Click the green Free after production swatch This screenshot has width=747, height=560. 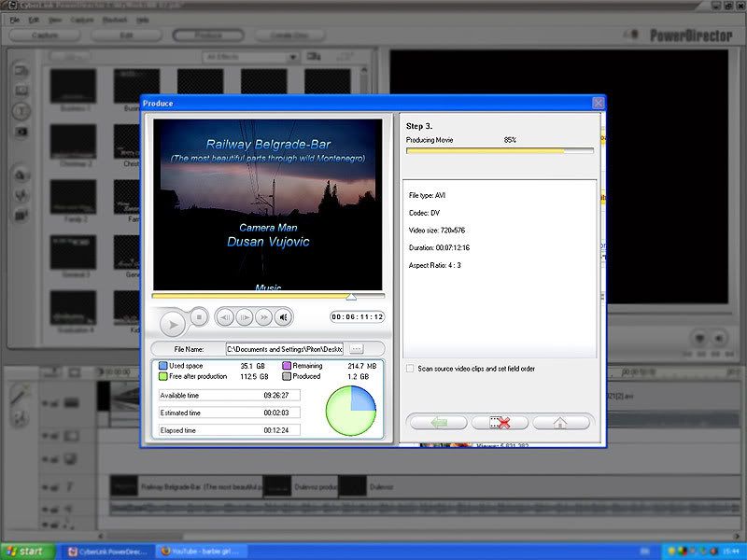[x=162, y=376]
